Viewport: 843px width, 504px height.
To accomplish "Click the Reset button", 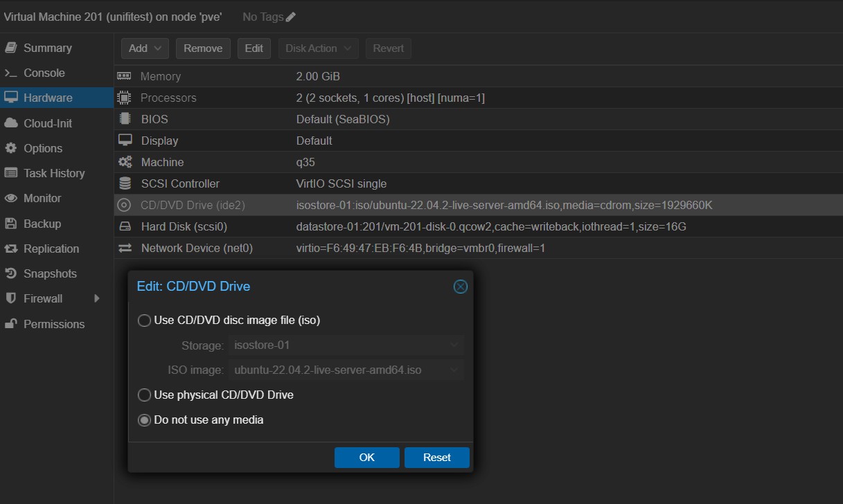I will pyautogui.click(x=436, y=458).
